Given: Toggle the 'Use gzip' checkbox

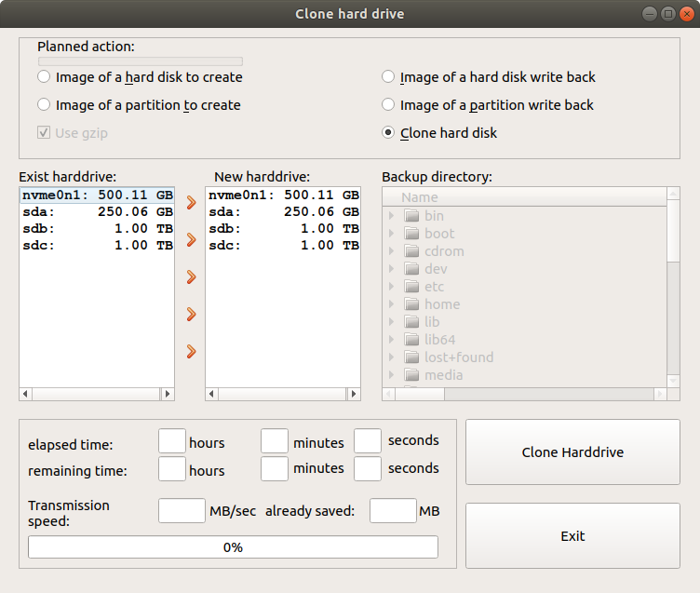Looking at the screenshot, I should tap(73, 132).
